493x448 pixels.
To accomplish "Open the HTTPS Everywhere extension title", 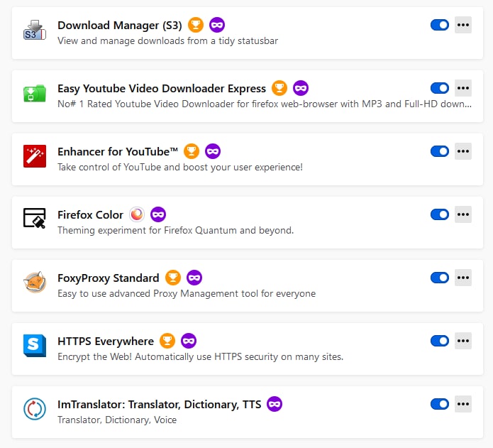I will [106, 341].
